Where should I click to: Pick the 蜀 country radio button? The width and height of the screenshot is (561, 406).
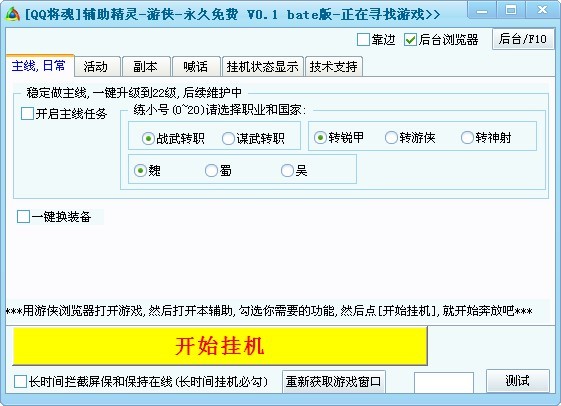coord(211,171)
